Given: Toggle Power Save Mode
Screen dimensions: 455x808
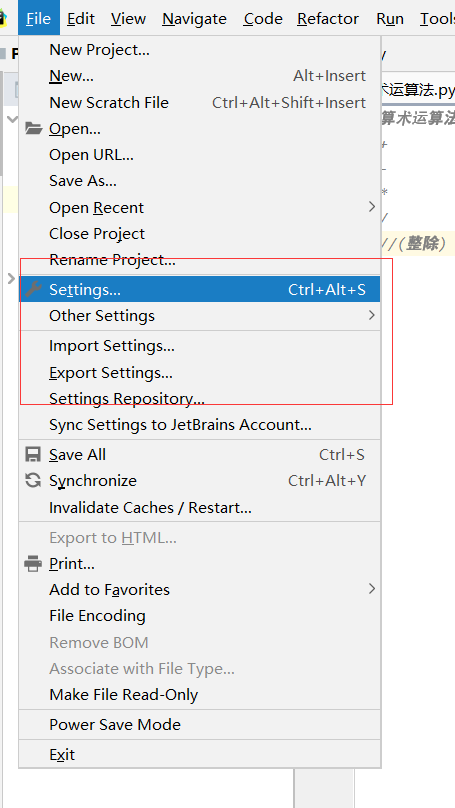Looking at the screenshot, I should pos(200,725).
